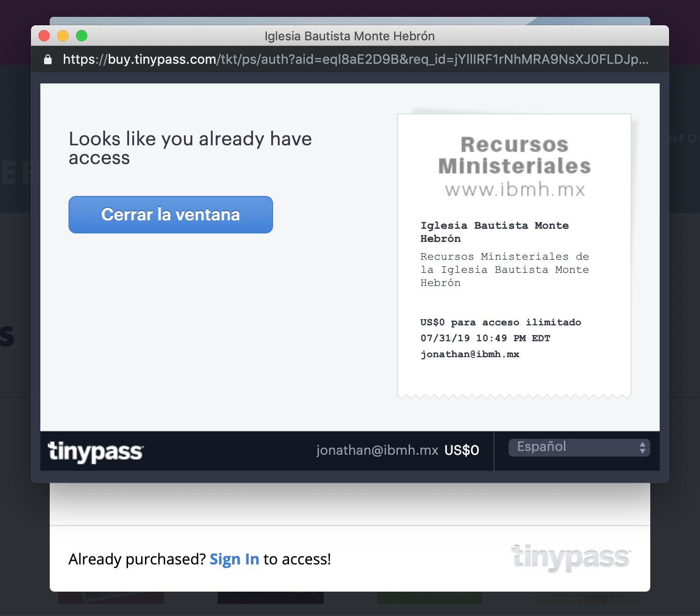The height and width of the screenshot is (616, 700).
Task: Click 'Iglesia Bautista Monte Hebrón' bold receipt title
Action: 495,232
